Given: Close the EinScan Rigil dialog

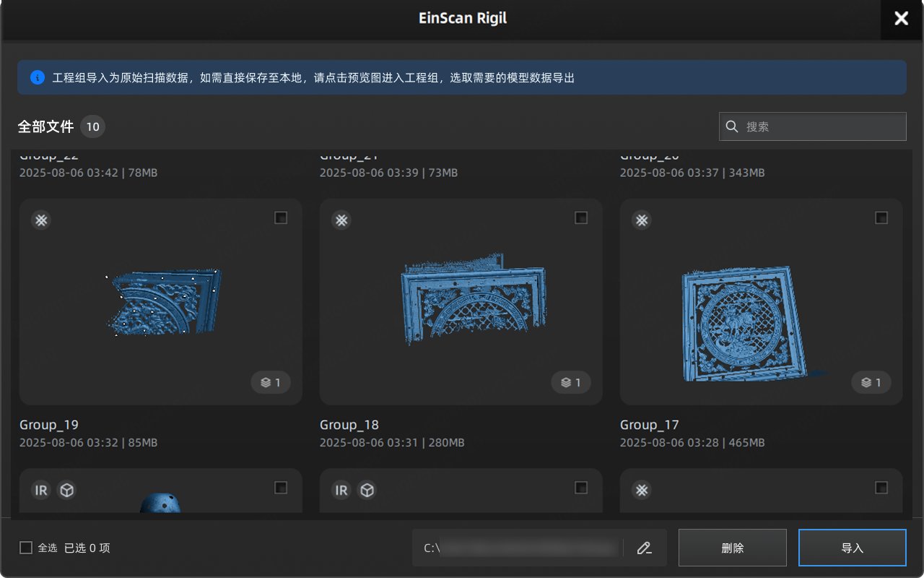Looking at the screenshot, I should [901, 19].
